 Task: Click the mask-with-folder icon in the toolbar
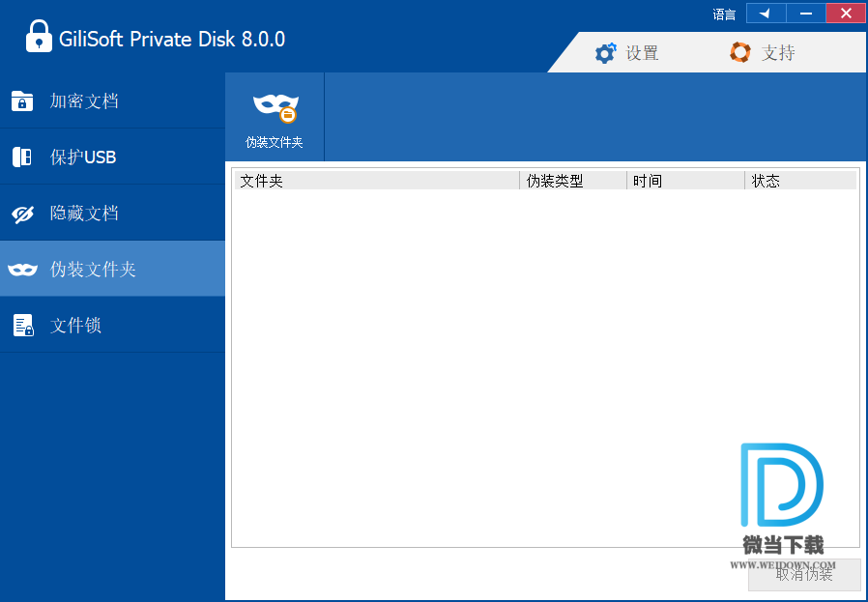click(275, 107)
